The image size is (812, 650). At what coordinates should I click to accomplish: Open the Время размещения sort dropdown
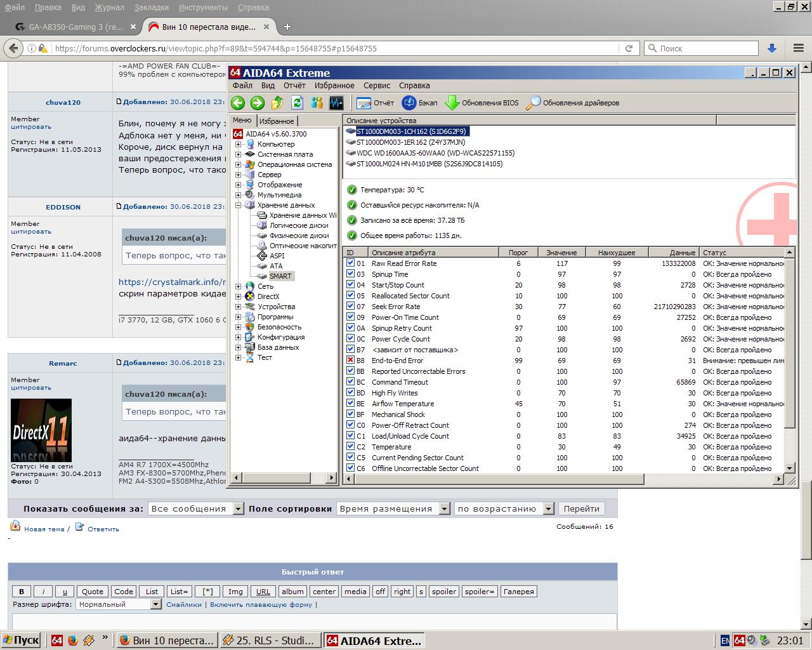(x=393, y=508)
